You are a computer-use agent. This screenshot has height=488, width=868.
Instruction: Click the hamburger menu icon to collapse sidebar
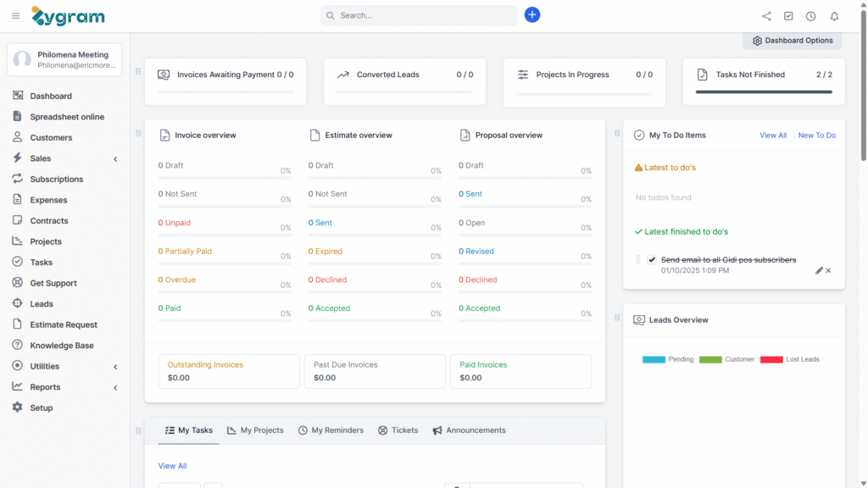coord(15,16)
